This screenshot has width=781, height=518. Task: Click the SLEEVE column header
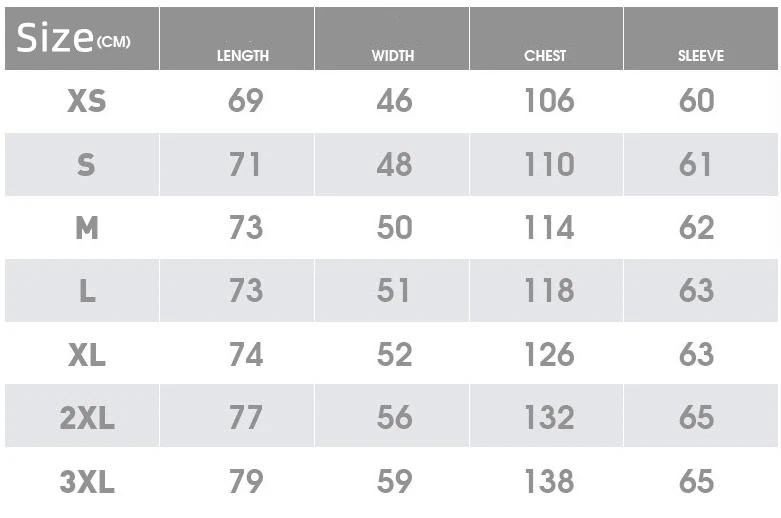coord(700,56)
